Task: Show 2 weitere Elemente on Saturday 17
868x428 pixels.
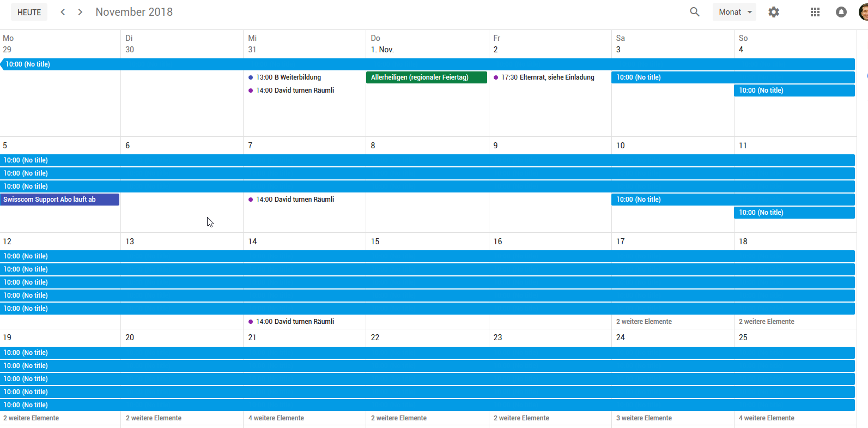Action: pyautogui.click(x=644, y=322)
